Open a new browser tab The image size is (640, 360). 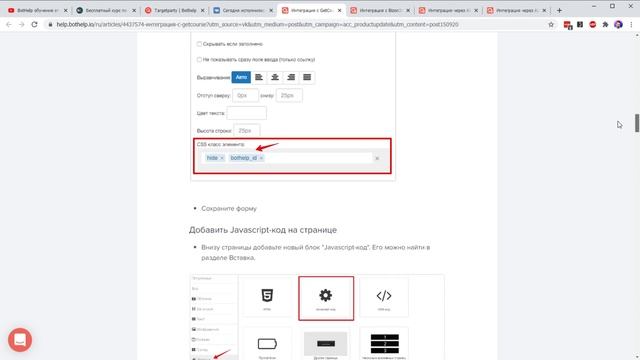pos(559,10)
